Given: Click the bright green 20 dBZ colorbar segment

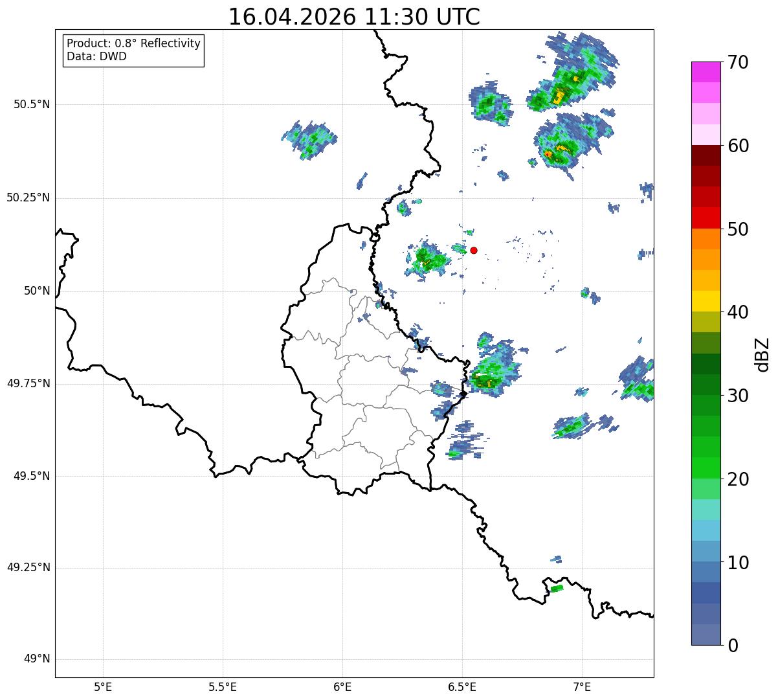Looking at the screenshot, I should [706, 468].
